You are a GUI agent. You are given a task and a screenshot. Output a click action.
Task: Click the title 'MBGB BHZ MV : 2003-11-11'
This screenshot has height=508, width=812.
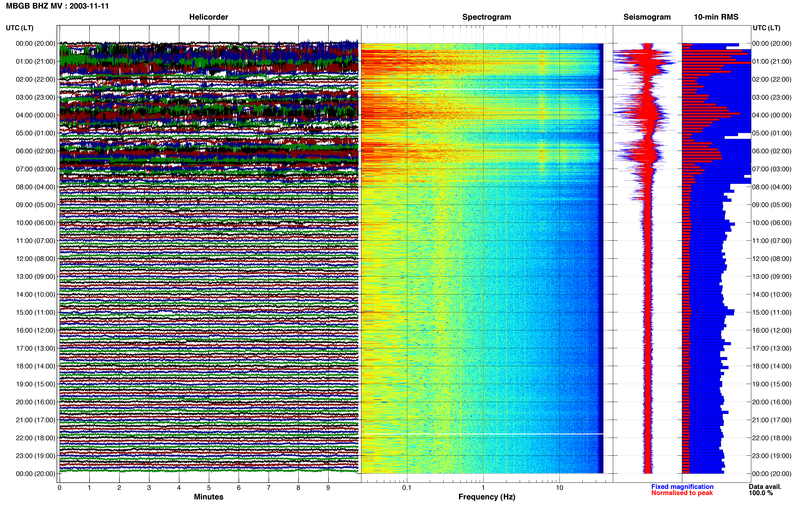57,6
